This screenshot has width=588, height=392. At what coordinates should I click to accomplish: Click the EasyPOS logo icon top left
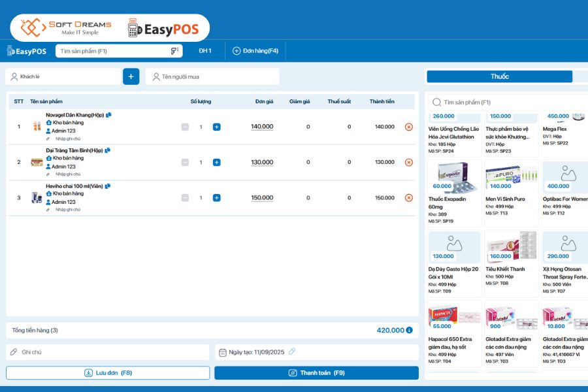(x=10, y=50)
